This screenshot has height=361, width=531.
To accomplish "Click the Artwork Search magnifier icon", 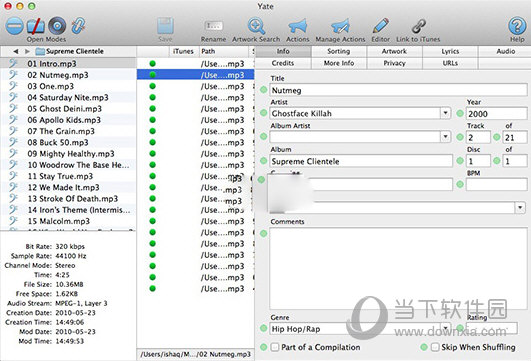I will 256,26.
